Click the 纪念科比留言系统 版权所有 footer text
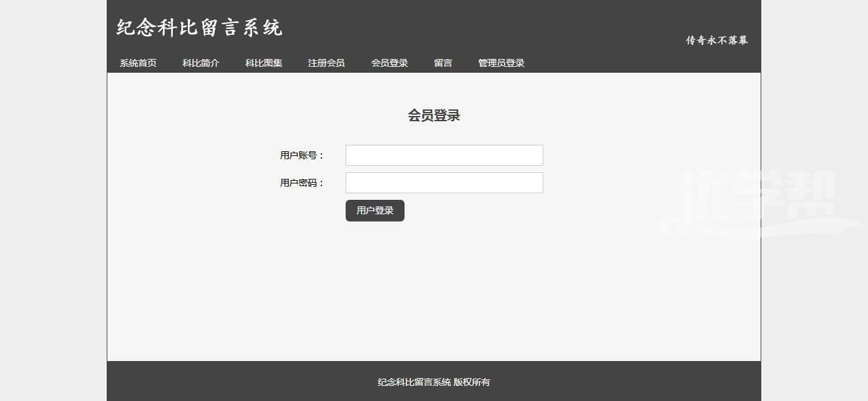 click(x=434, y=382)
